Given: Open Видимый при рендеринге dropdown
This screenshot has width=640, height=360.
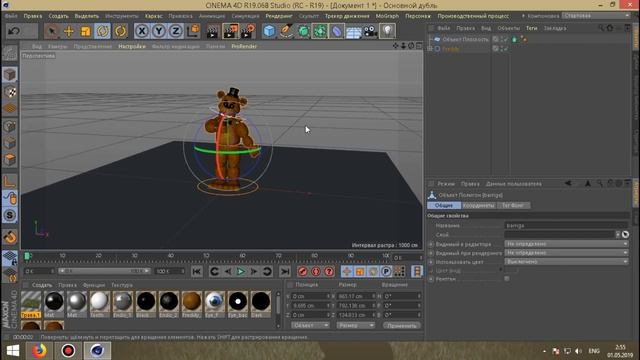Looking at the screenshot, I should [566, 253].
